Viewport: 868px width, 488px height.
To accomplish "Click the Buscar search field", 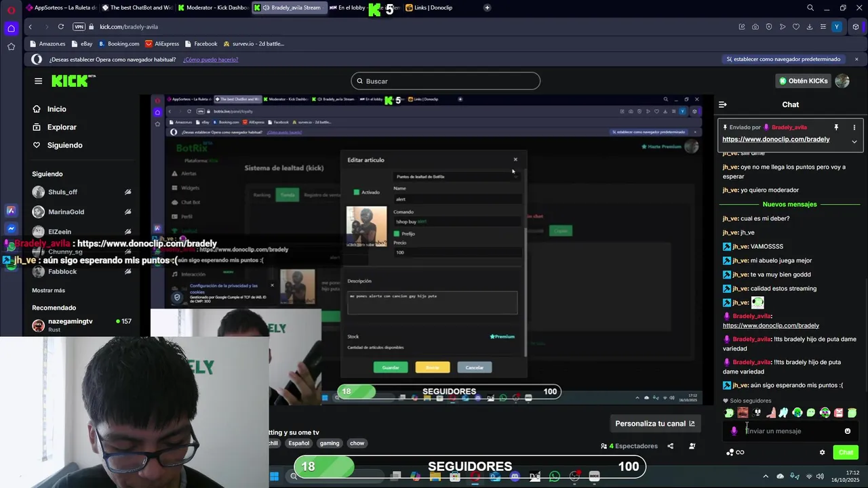I will click(446, 81).
